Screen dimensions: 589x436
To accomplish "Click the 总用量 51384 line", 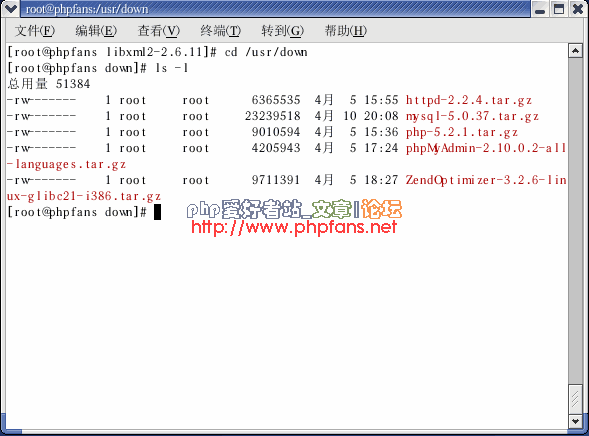I will pyautogui.click(x=49, y=84).
